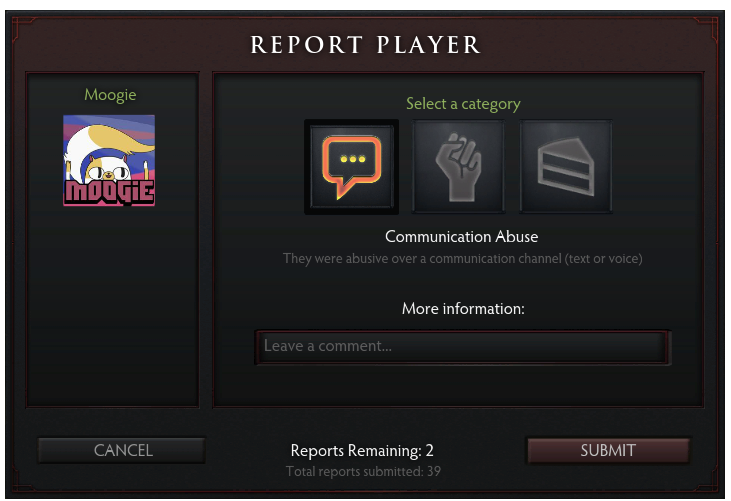This screenshot has height=501, width=731.
Task: Pick the cake slice category icon
Action: pyautogui.click(x=566, y=166)
